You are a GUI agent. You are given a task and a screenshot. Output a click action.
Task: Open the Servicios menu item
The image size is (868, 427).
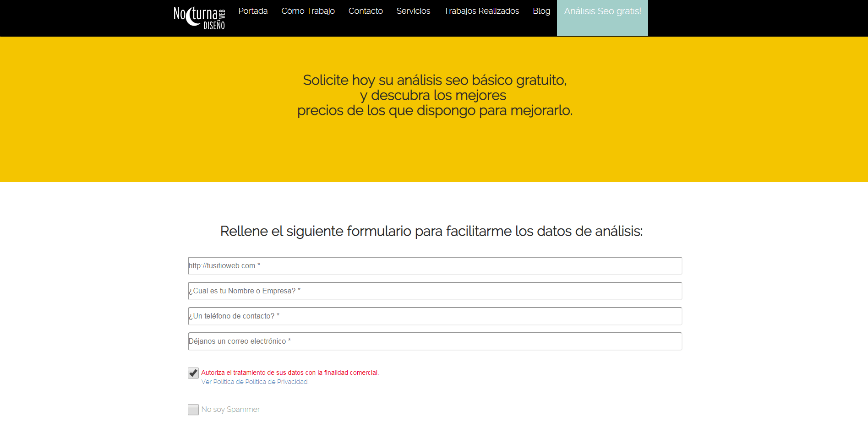(x=413, y=11)
